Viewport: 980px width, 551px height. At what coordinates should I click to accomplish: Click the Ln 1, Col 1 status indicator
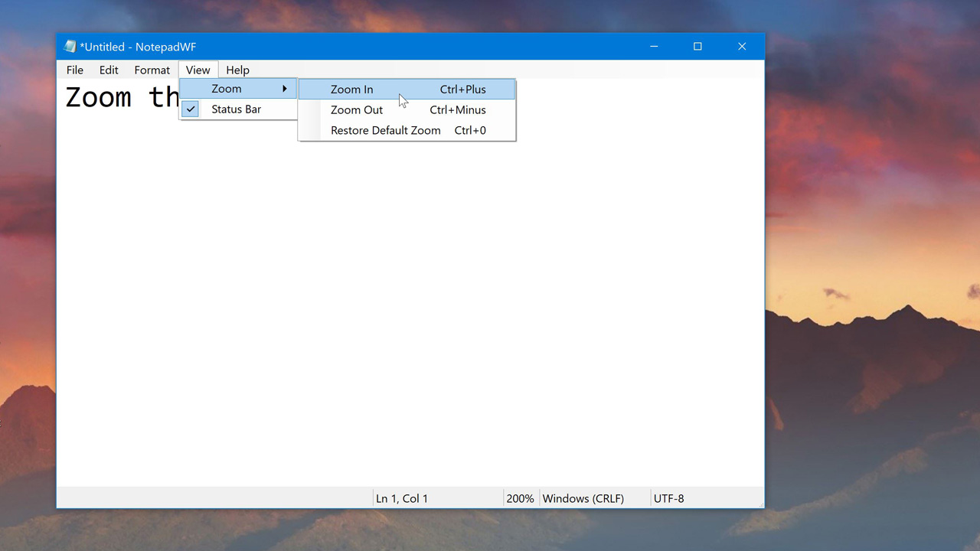[402, 498]
